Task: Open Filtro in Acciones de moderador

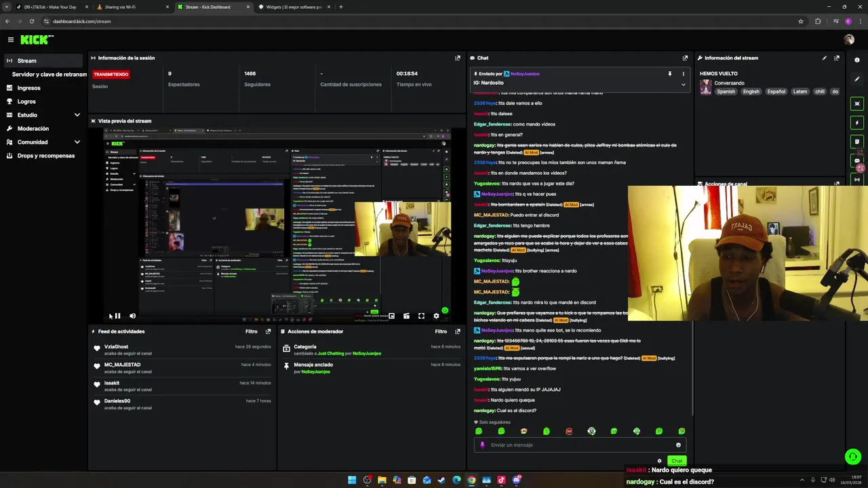Action: coord(441,331)
